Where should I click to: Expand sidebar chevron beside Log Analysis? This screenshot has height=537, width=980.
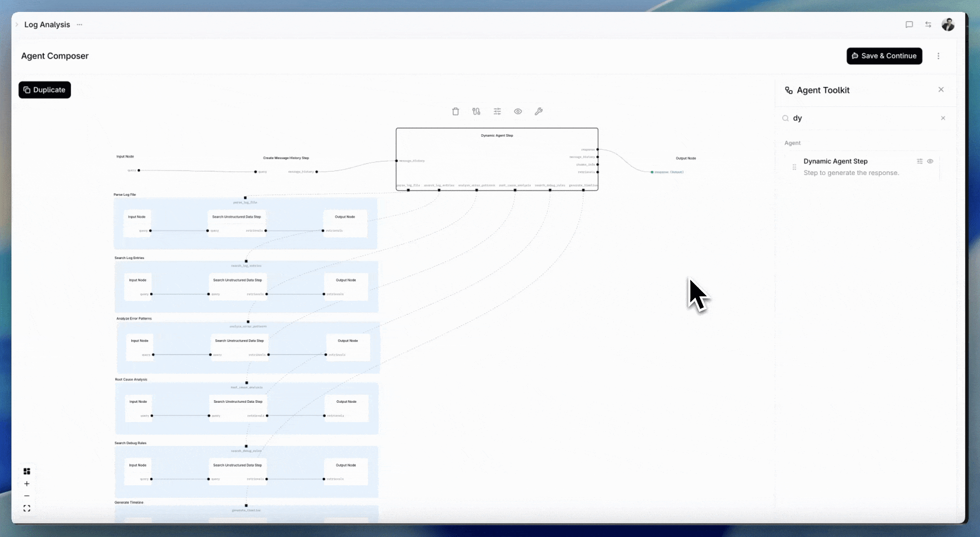pos(17,24)
